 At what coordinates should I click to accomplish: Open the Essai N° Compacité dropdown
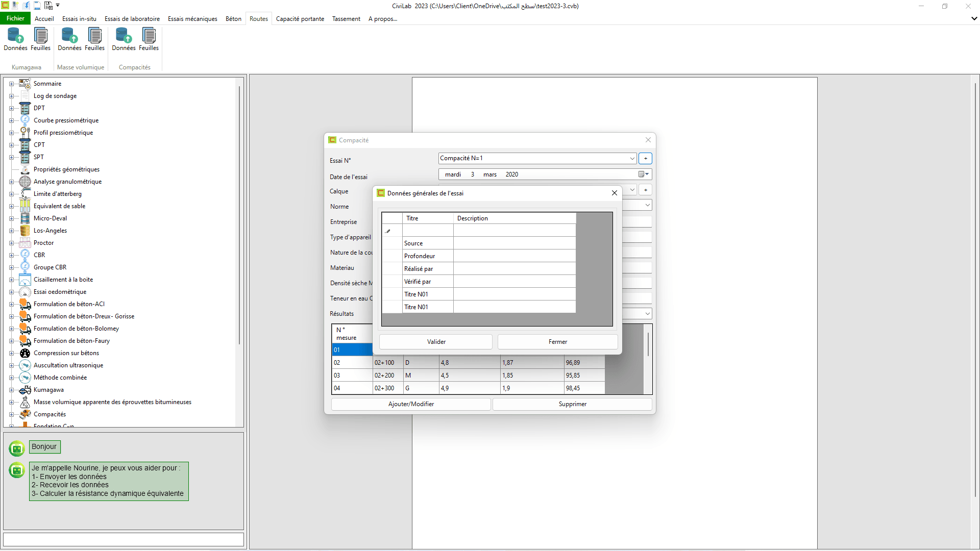coord(632,159)
